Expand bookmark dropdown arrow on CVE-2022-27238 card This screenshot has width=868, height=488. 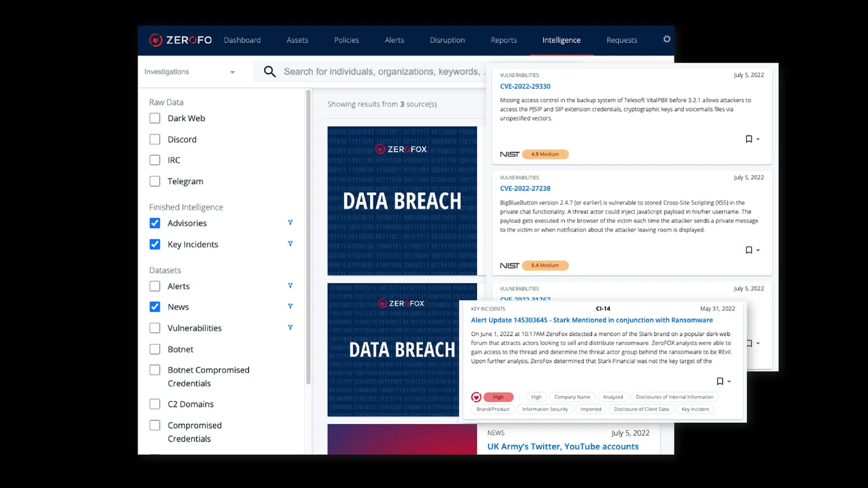point(758,250)
